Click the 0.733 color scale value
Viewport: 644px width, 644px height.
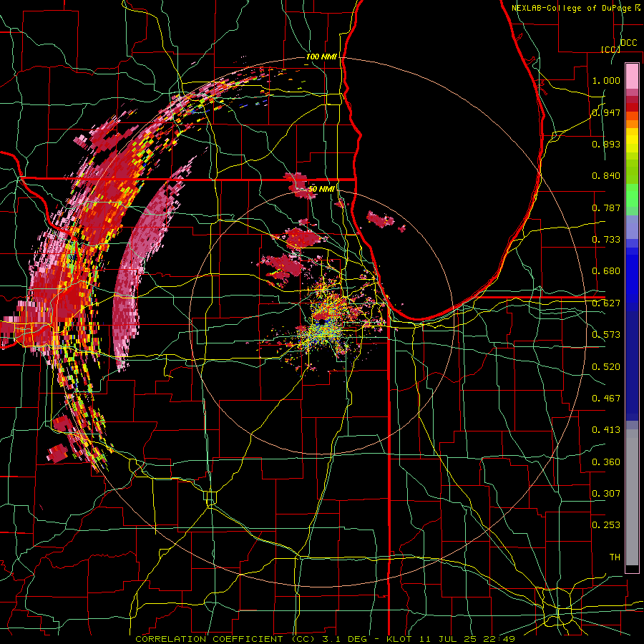click(606, 240)
